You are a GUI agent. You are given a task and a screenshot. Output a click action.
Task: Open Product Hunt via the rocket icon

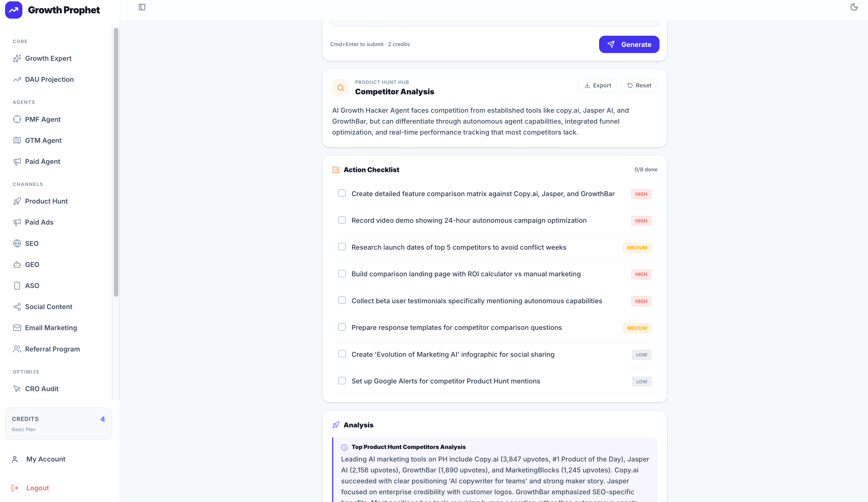point(17,201)
